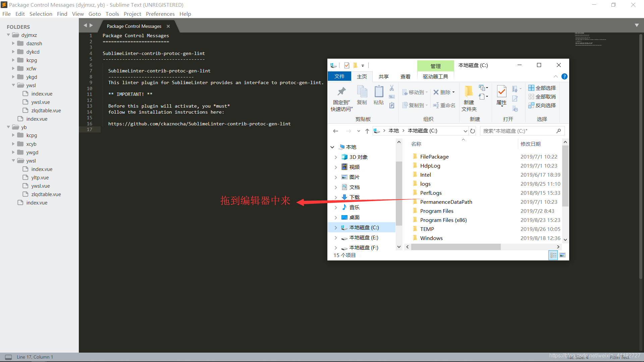Collapse the dyjmxz folder in sidebar
This screenshot has height=362, width=644.
pos(8,35)
